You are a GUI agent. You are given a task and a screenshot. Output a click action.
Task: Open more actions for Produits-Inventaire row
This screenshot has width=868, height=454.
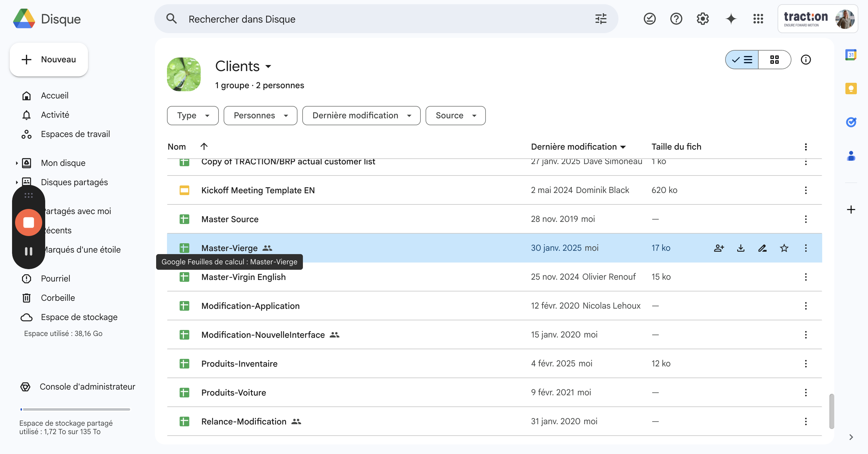pos(806,363)
